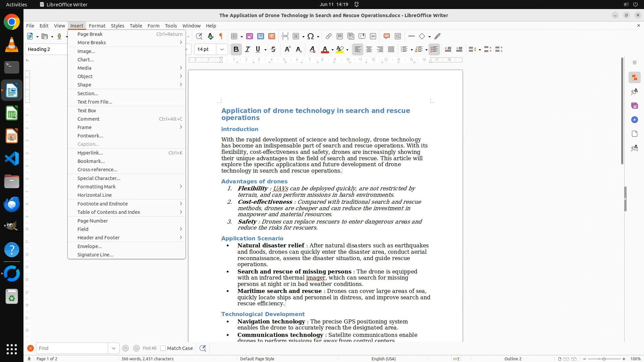Open the sidebar Gallery panel icon

(634, 106)
